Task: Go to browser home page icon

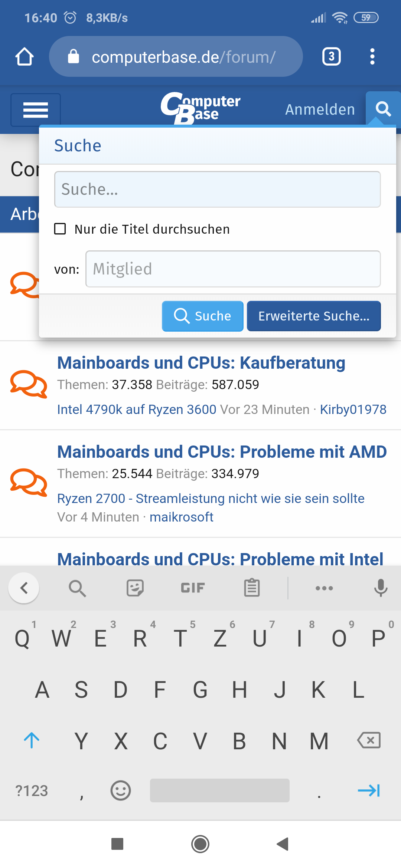Action: tap(25, 57)
